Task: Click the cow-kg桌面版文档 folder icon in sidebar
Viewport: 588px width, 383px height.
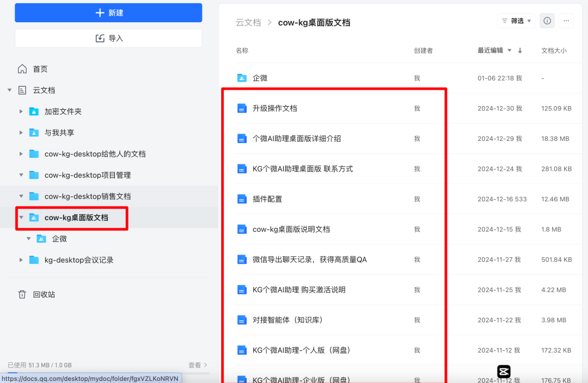Action: (x=34, y=218)
